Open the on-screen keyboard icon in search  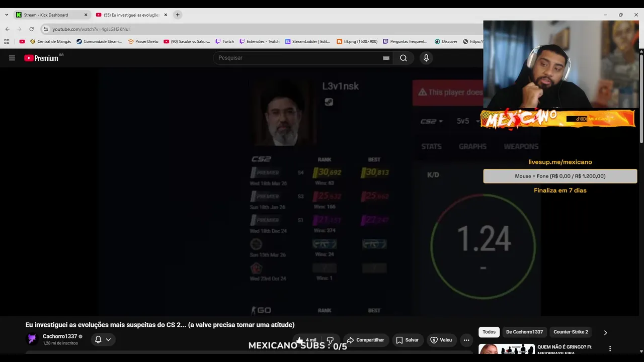(x=386, y=58)
